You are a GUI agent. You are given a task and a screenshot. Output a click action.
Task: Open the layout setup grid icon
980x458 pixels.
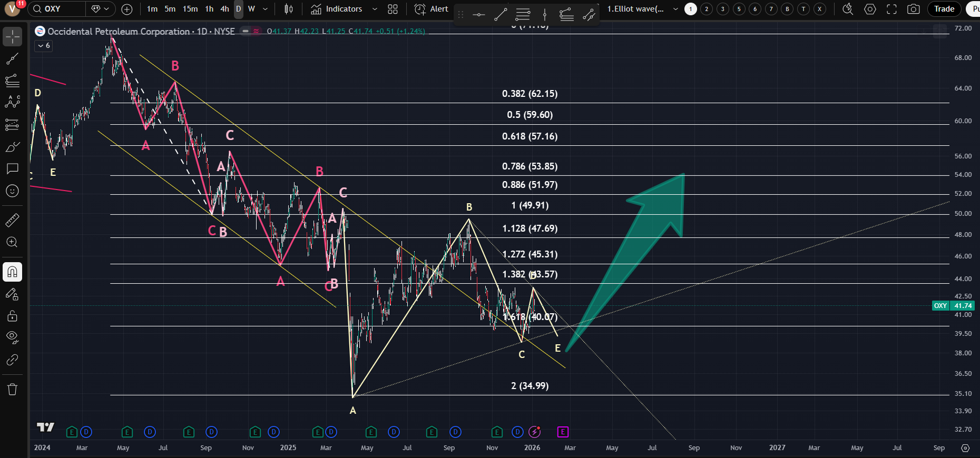point(393,9)
